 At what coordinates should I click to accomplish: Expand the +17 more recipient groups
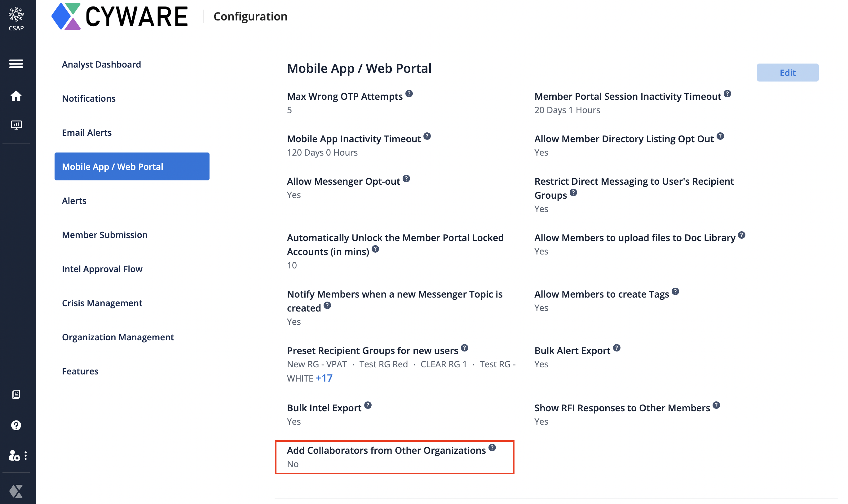click(x=324, y=378)
